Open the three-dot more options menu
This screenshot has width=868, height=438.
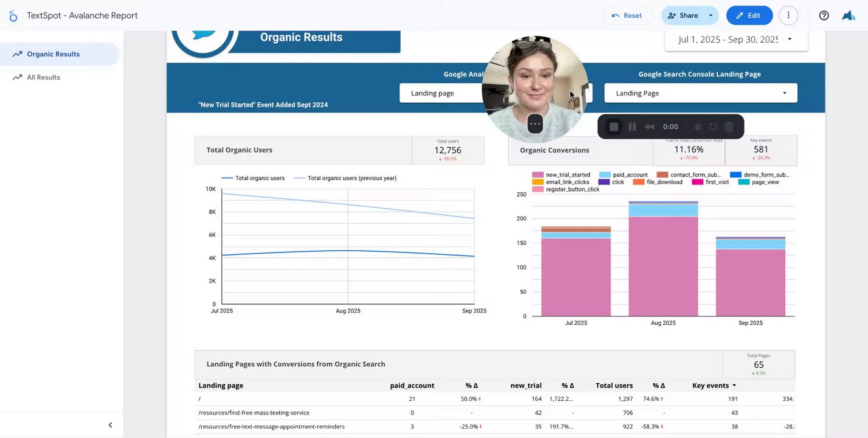point(788,16)
